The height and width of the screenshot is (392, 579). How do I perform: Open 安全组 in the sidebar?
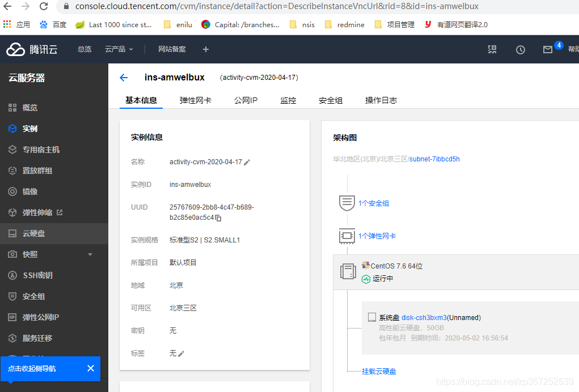54,296
